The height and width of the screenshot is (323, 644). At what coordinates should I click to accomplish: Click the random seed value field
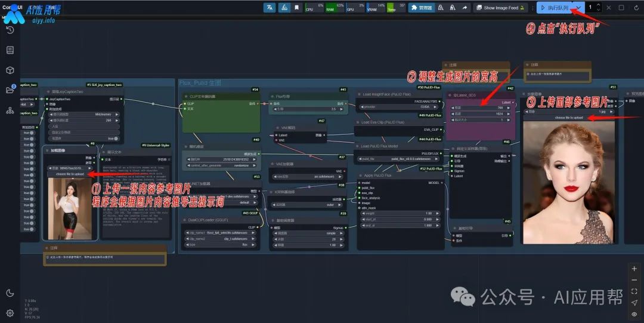(222, 159)
